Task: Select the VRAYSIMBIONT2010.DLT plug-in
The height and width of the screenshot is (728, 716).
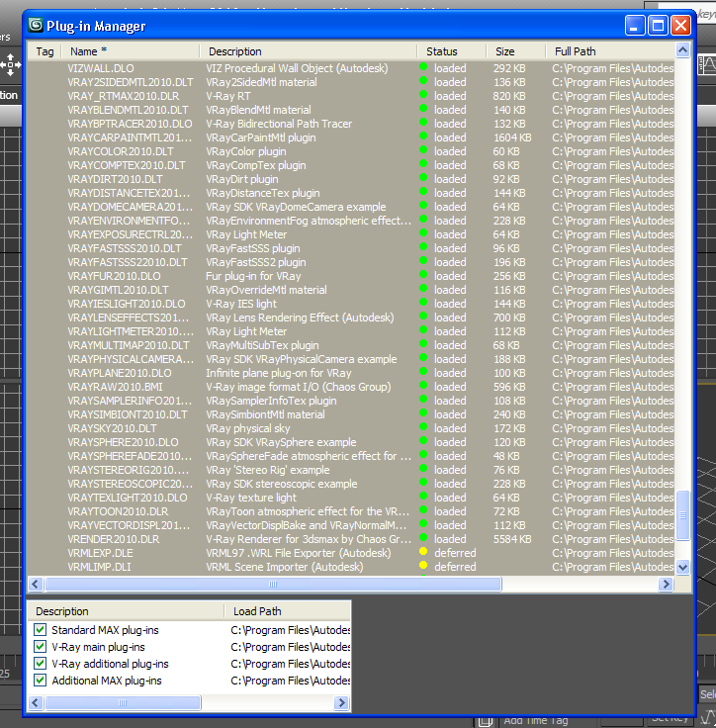Action: click(x=350, y=414)
